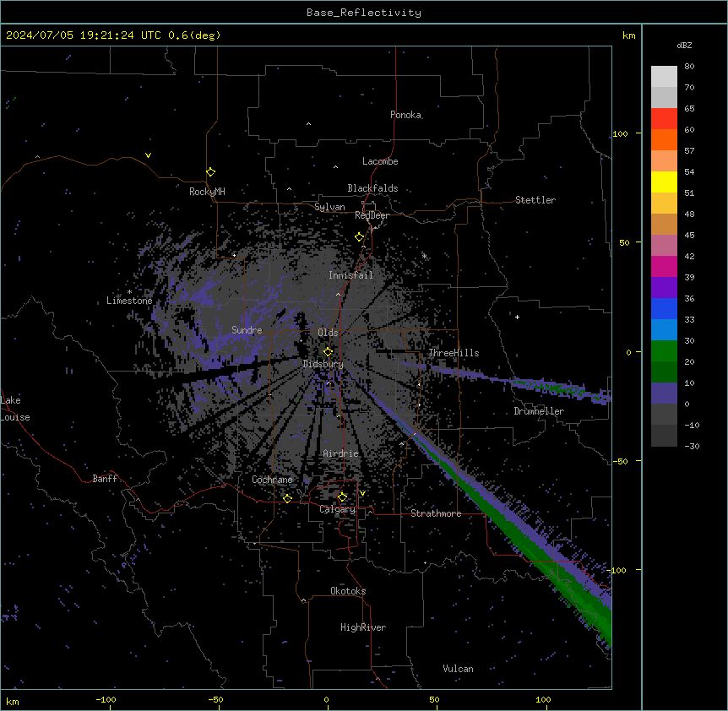Viewport: 728px width, 711px height.
Task: Click the HighRiver label
Action: point(363,627)
